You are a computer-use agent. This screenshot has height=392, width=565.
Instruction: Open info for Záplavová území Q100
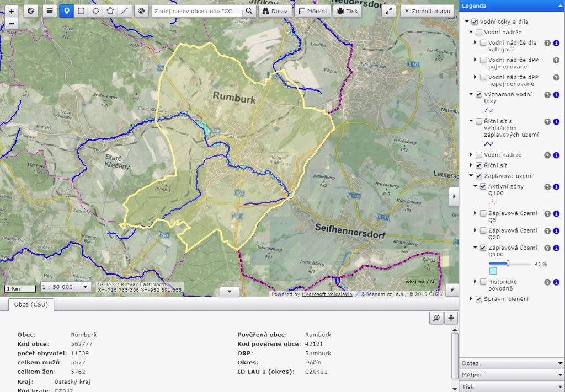(556, 248)
